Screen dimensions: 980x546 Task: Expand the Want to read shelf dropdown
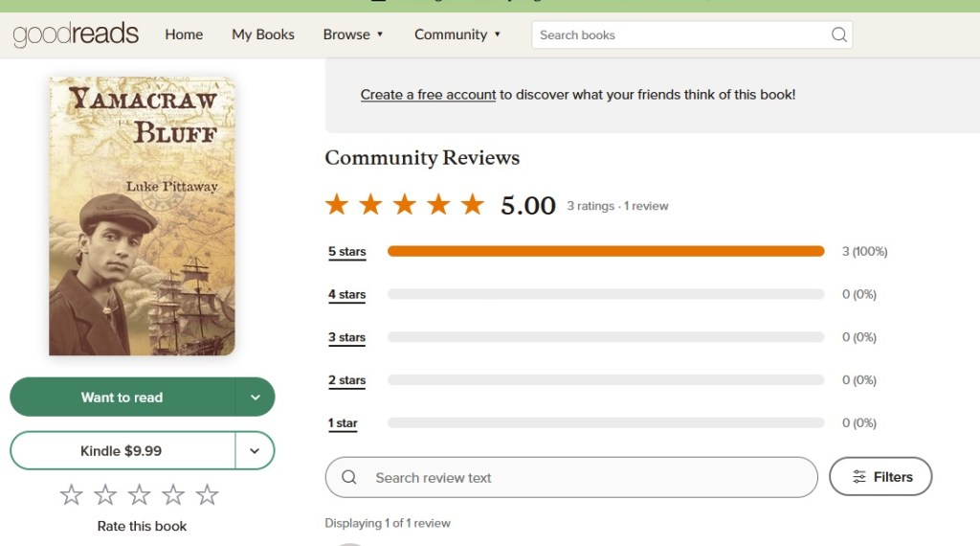pyautogui.click(x=256, y=398)
